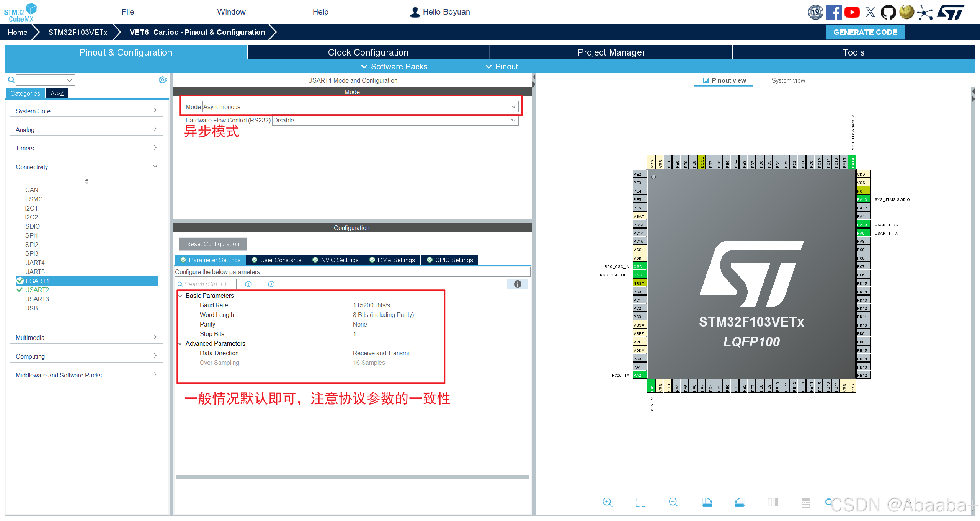Open the YouTube link icon
This screenshot has width=980, height=521.
click(852, 12)
